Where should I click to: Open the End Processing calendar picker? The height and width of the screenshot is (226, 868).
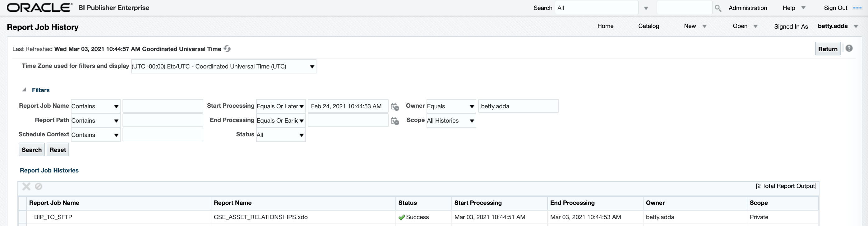pyautogui.click(x=395, y=121)
